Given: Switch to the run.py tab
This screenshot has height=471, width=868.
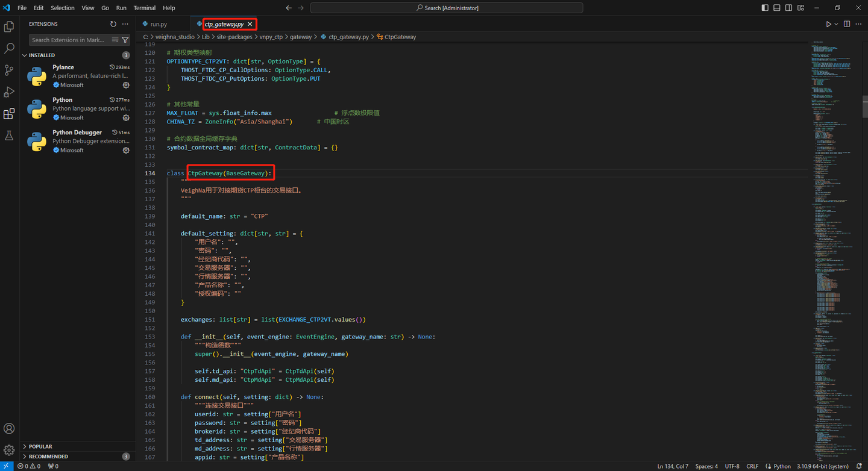Looking at the screenshot, I should [159, 24].
